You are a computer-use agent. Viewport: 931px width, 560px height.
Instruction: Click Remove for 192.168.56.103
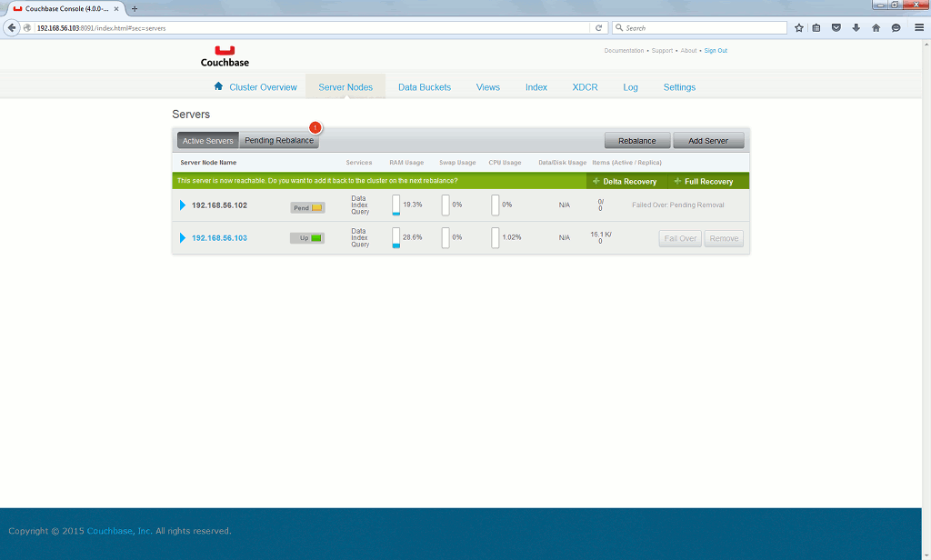click(724, 238)
